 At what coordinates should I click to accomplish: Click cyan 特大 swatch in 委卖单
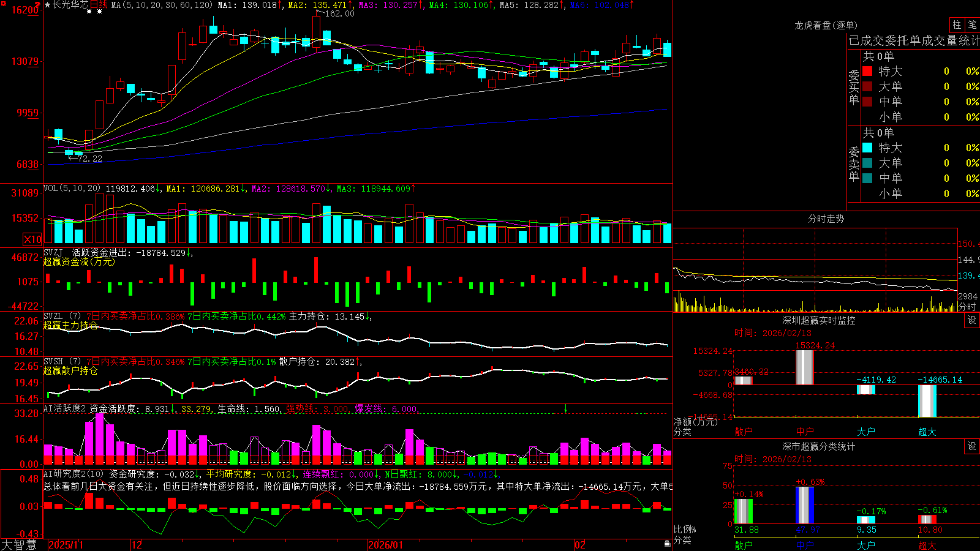tap(867, 148)
